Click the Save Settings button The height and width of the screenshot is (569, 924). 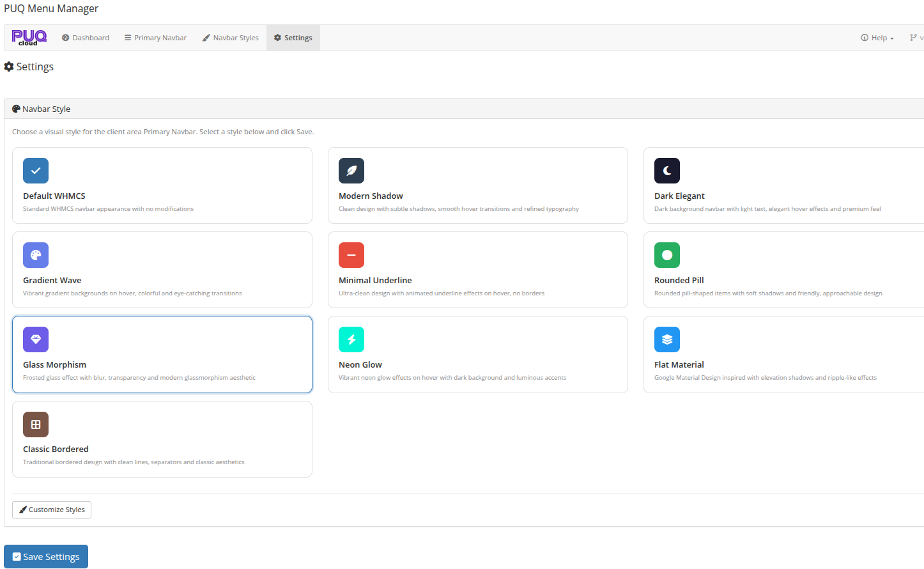tap(45, 556)
